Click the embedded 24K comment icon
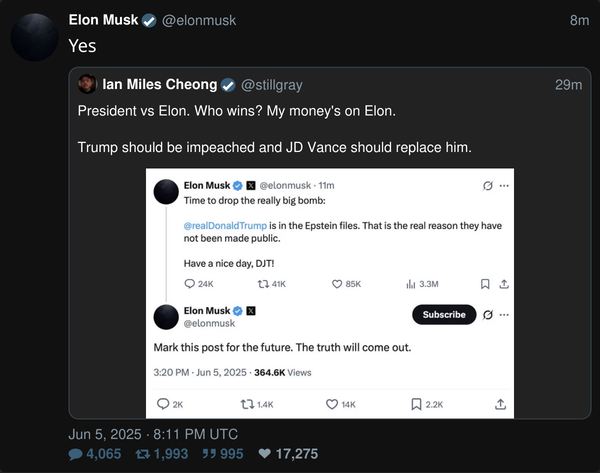Image resolution: width=600 pixels, height=473 pixels. (189, 284)
